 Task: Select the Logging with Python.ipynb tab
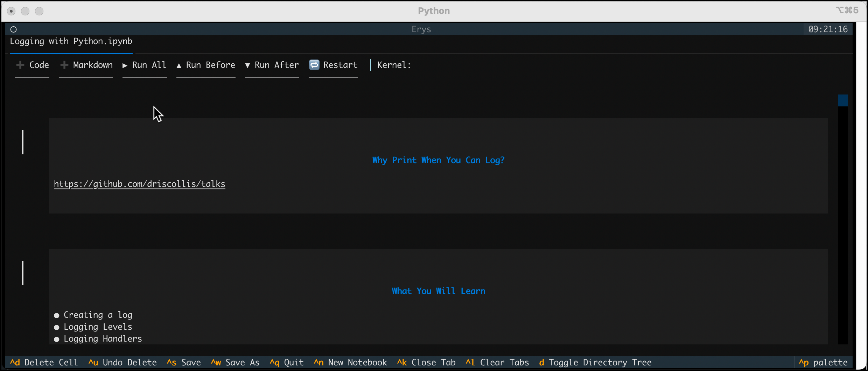(71, 41)
